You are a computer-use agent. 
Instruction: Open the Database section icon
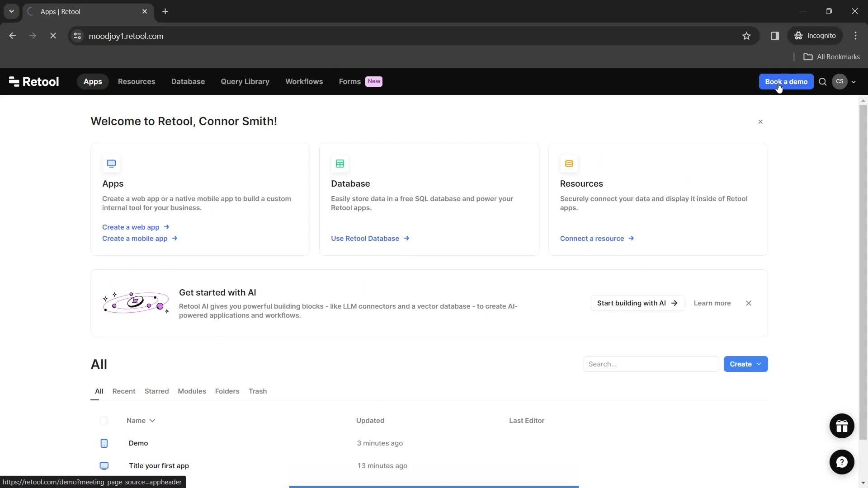(x=340, y=163)
